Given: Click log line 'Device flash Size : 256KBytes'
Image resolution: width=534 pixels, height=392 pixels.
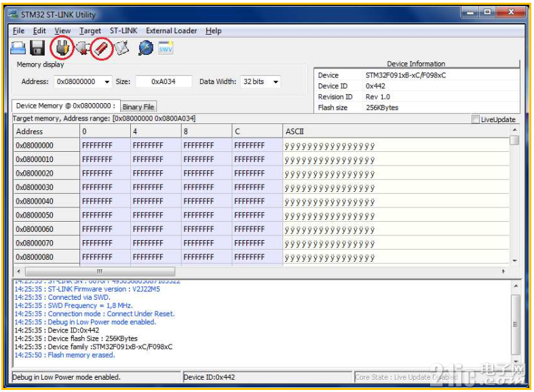Looking at the screenshot, I should click(76, 338).
